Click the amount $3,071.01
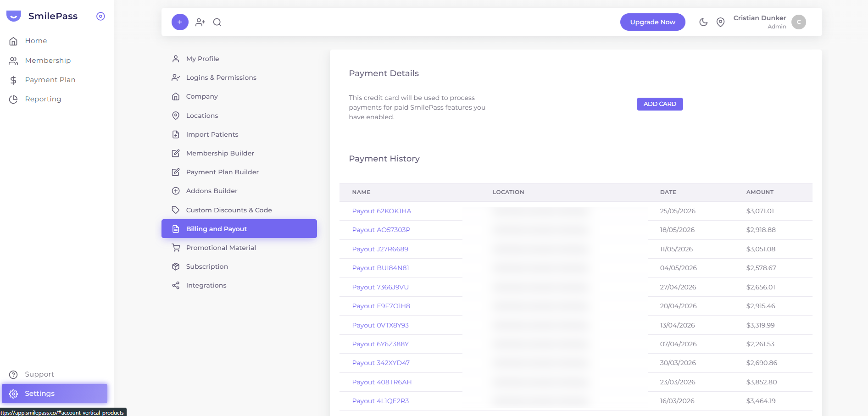This screenshot has height=416, width=868. click(x=760, y=211)
